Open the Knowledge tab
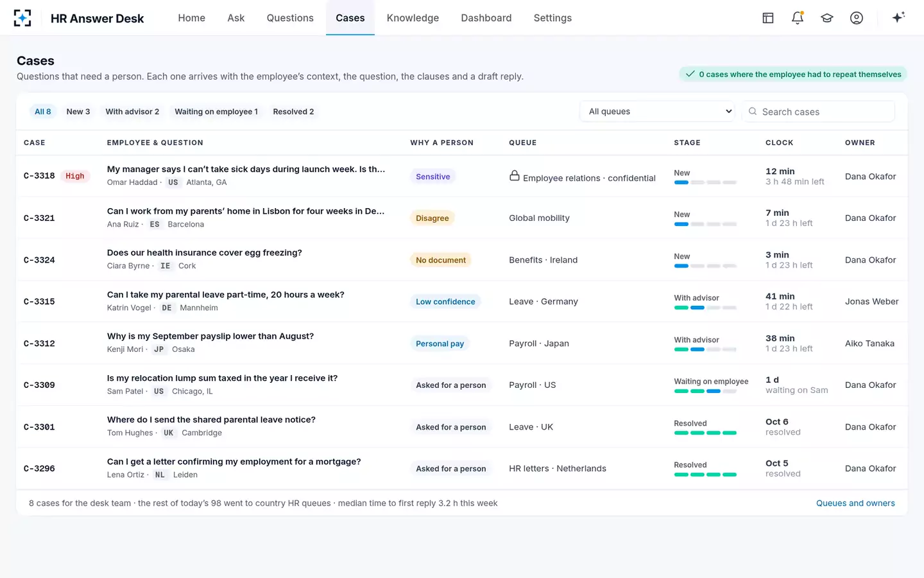 tap(413, 18)
